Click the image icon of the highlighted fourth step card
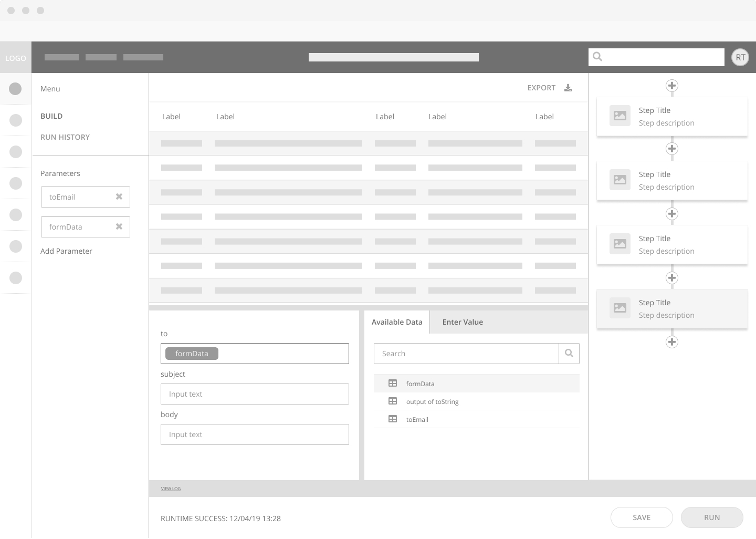This screenshot has height=539, width=756. pyautogui.click(x=620, y=308)
